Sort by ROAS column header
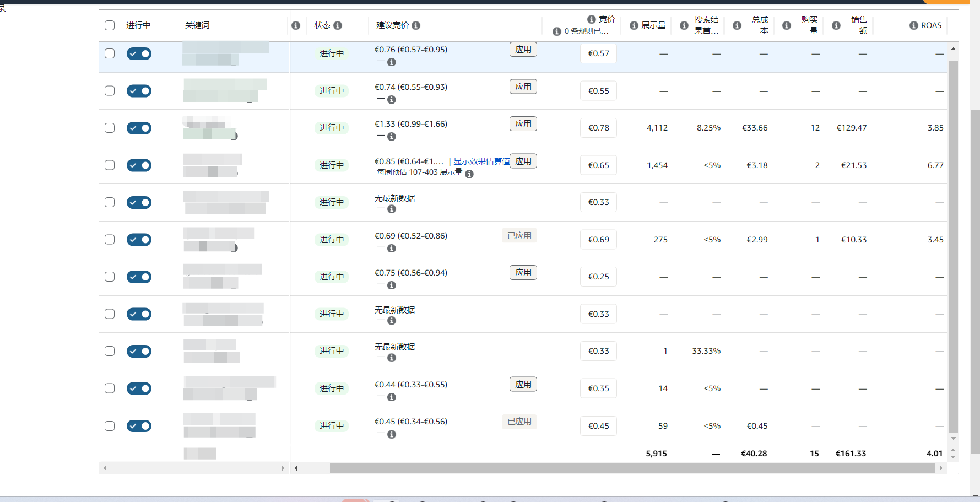 tap(931, 25)
